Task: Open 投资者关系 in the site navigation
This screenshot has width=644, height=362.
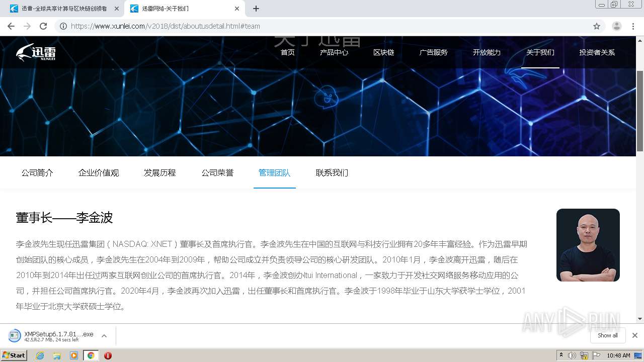Action: tap(597, 52)
